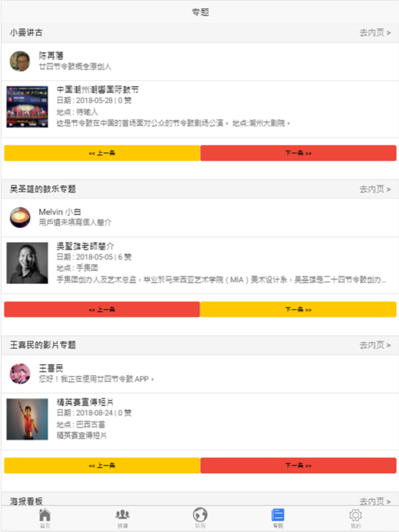399x532 pixels.
Task: Open the home tab house icon
Action: [45, 518]
